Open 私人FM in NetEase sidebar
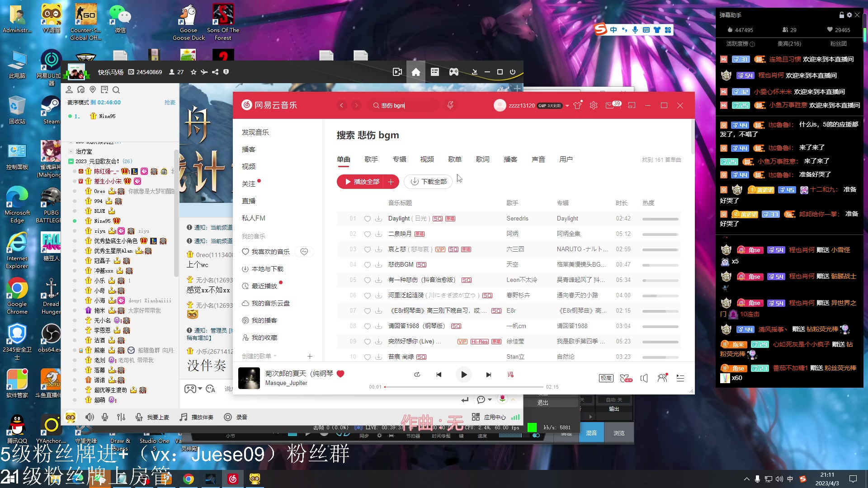 coord(254,218)
